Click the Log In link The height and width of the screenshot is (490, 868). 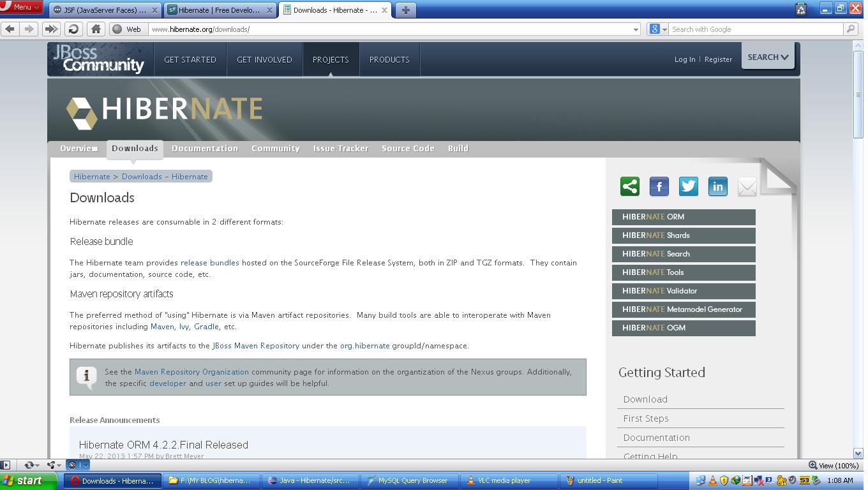click(685, 59)
